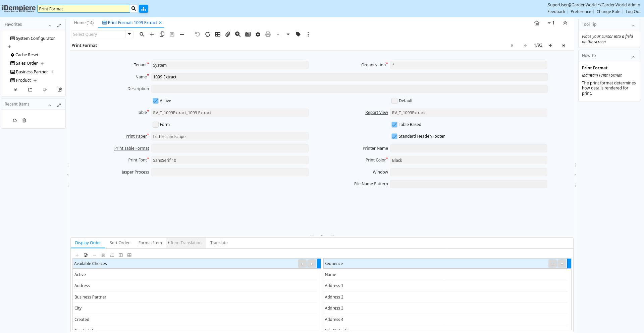
Task: Open the menu tree icon beside search
Action: (x=144, y=9)
